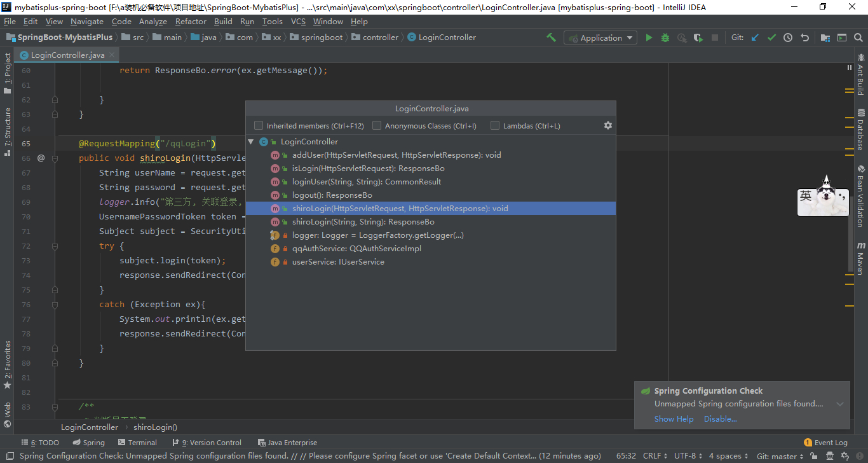The image size is (868, 463).
Task: Change line separator CRLF in status bar
Action: coord(655,456)
